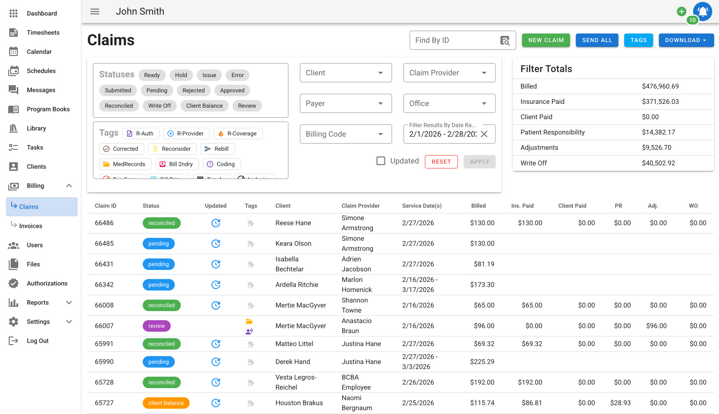Open Messages from the sidebar
Image resolution: width=719 pixels, height=414 pixels.
41,90
